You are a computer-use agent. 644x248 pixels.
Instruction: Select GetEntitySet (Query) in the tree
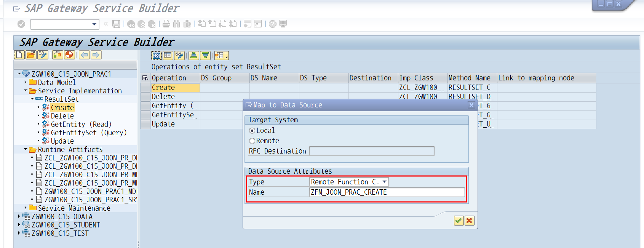coord(89,133)
